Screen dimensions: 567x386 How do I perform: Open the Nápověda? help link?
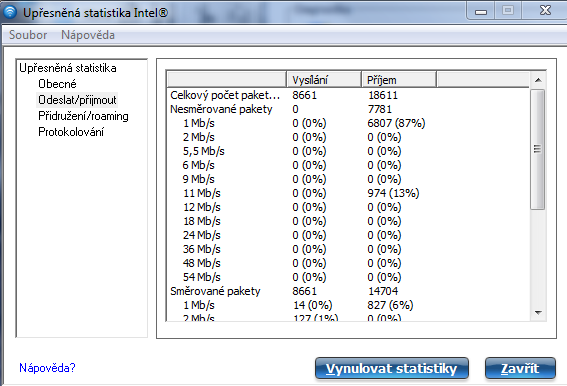[x=47, y=368]
